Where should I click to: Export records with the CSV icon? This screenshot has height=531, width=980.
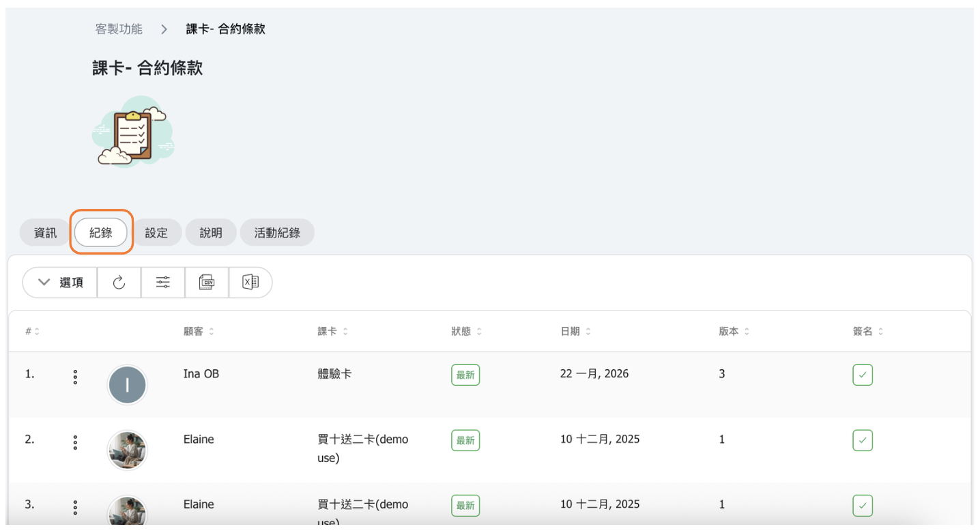(206, 283)
